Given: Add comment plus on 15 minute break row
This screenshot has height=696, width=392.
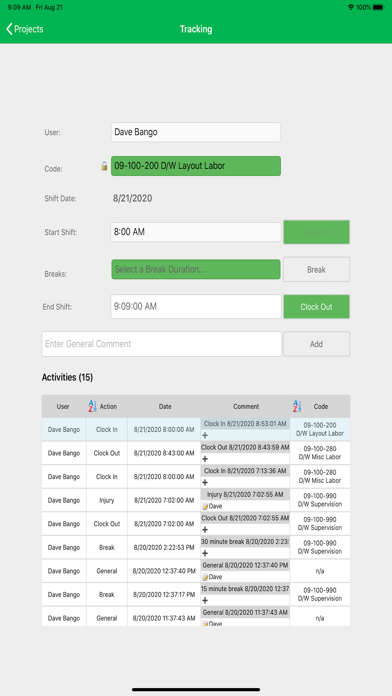Looking at the screenshot, I should 205,601.
